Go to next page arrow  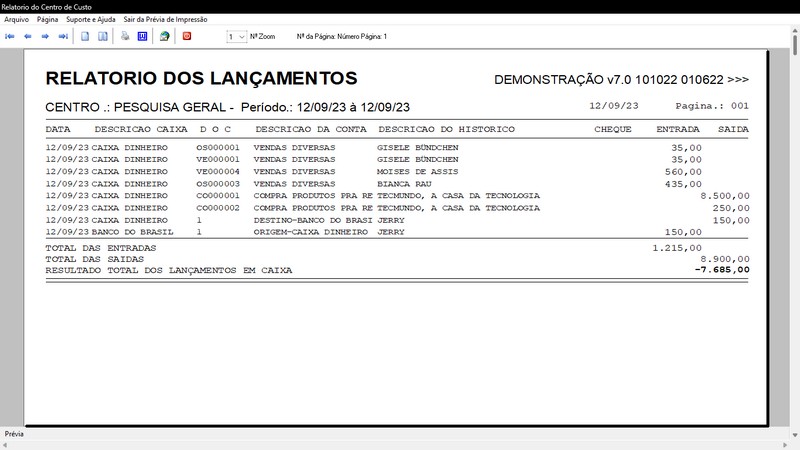[45, 36]
